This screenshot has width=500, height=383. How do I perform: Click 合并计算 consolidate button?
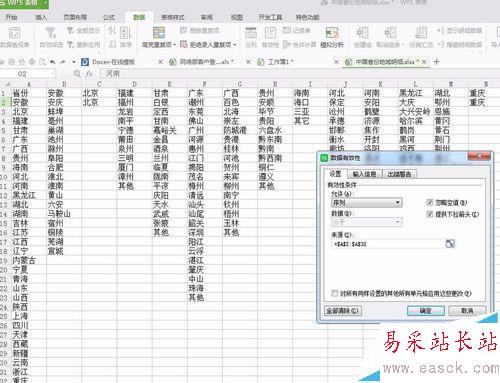click(x=299, y=44)
